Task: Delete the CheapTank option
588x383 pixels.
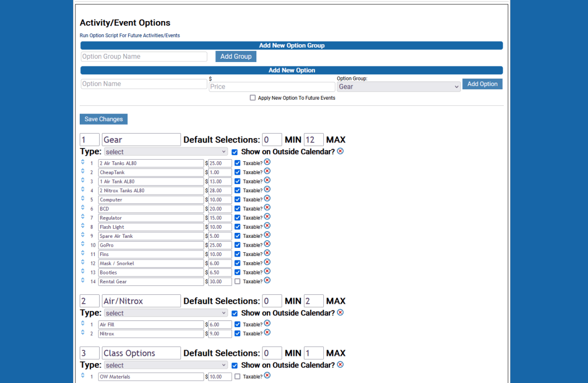Action: click(x=267, y=171)
